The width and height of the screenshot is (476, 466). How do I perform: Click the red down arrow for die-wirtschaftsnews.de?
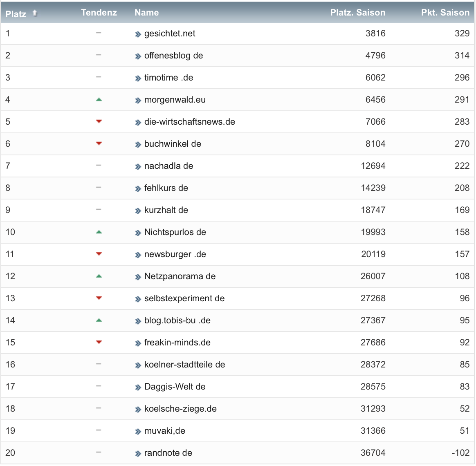pyautogui.click(x=99, y=121)
